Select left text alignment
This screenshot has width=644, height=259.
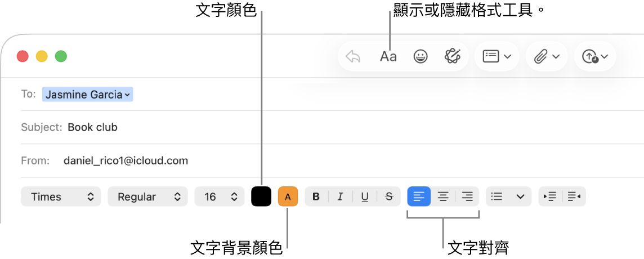click(x=419, y=197)
